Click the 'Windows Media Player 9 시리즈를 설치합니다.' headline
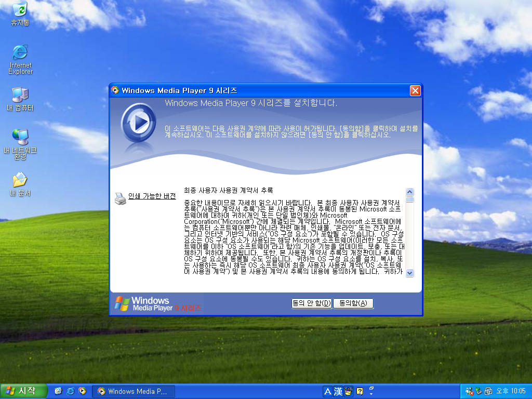532x399 pixels. [x=251, y=103]
